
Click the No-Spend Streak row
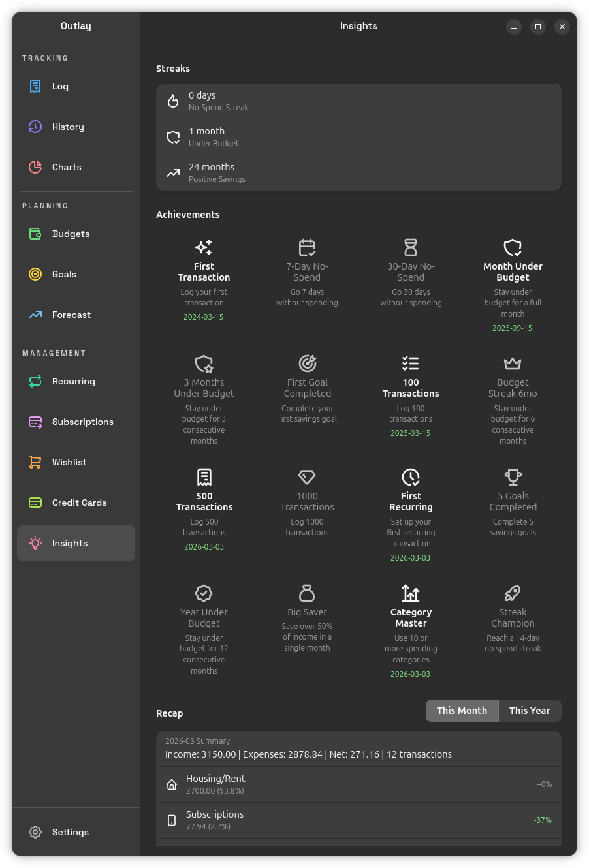coord(358,101)
